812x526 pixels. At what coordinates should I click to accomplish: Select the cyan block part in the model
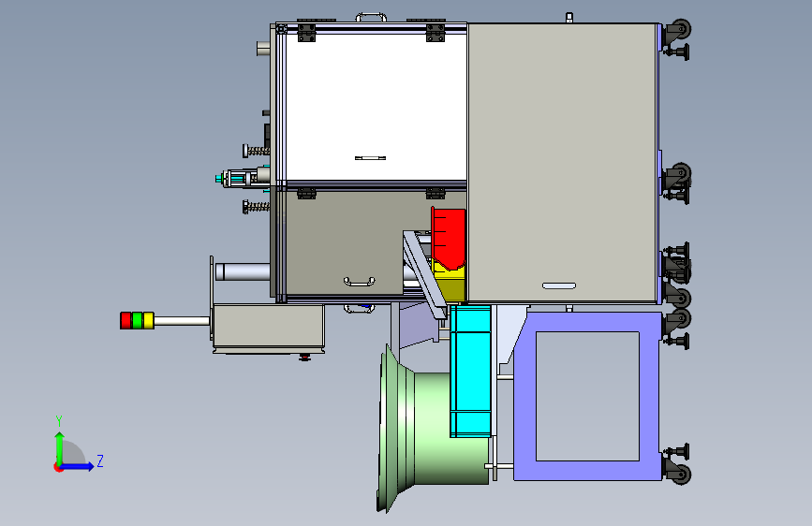point(470,371)
